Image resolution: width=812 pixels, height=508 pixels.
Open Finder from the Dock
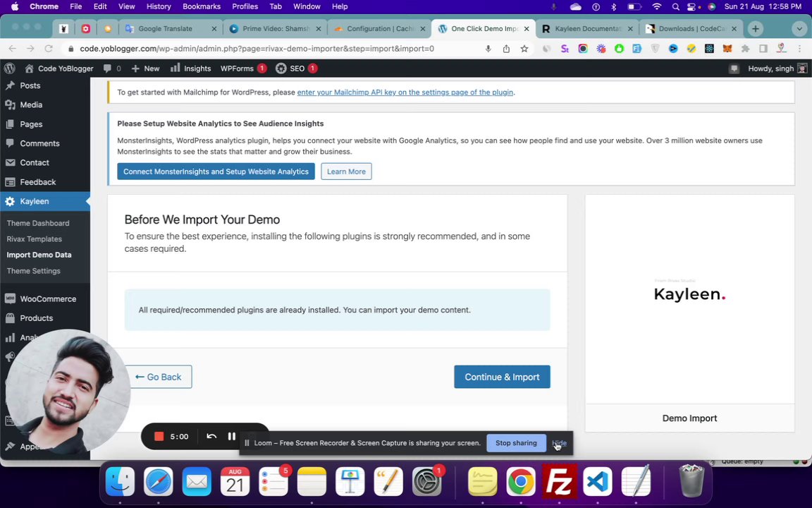[x=120, y=482]
